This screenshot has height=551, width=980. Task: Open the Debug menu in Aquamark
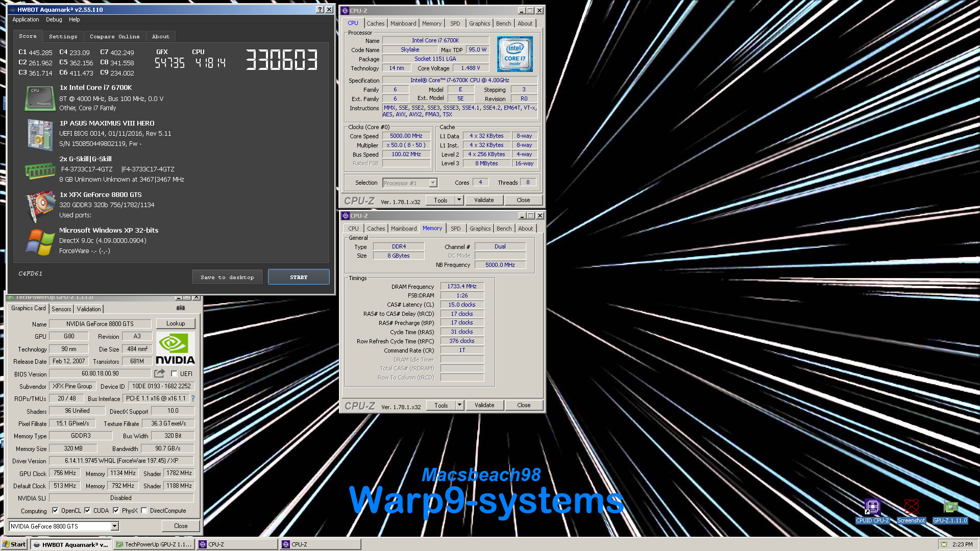pos(54,19)
